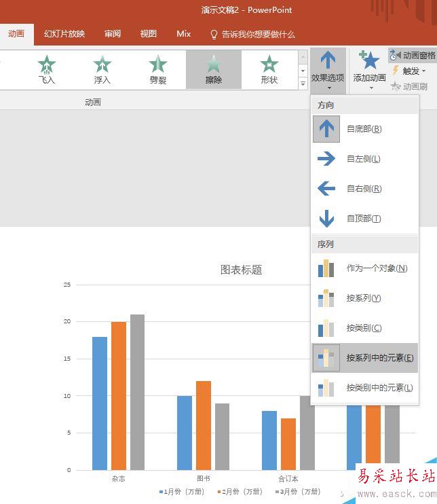Open the 视图 view tab
The width and height of the screenshot is (437, 504).
[x=149, y=34]
